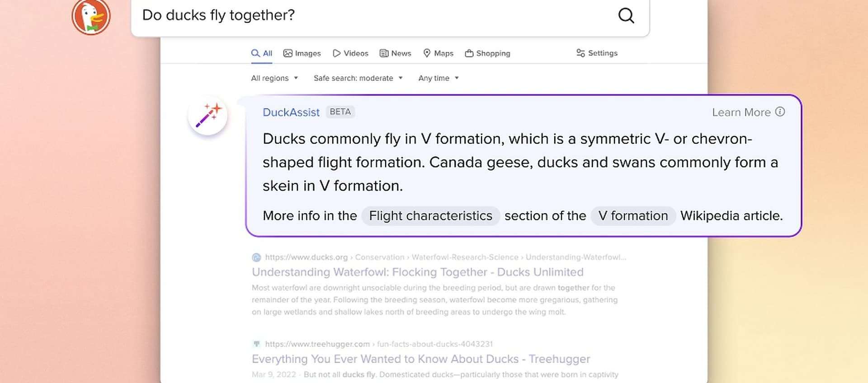Click the info icon beside Learn More

point(780,112)
